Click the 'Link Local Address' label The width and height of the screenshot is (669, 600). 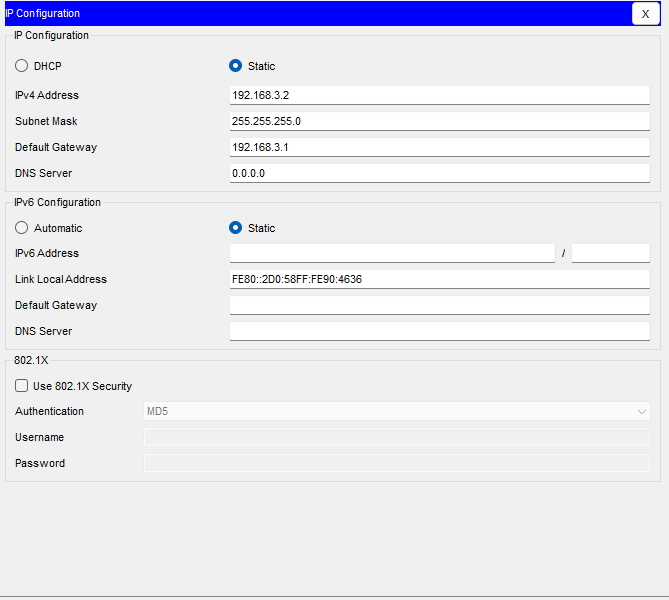pyautogui.click(x=61, y=279)
